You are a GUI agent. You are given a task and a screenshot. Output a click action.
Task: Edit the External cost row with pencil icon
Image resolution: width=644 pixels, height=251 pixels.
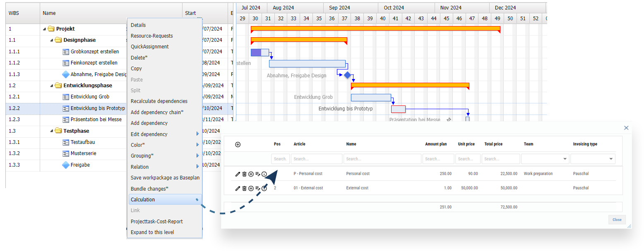238,188
